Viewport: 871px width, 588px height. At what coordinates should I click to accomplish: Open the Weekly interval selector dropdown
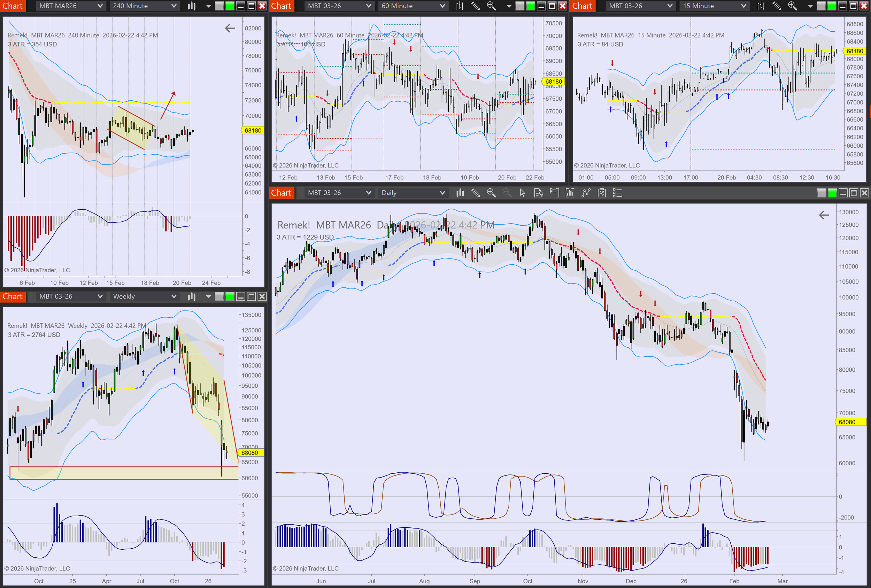click(144, 296)
